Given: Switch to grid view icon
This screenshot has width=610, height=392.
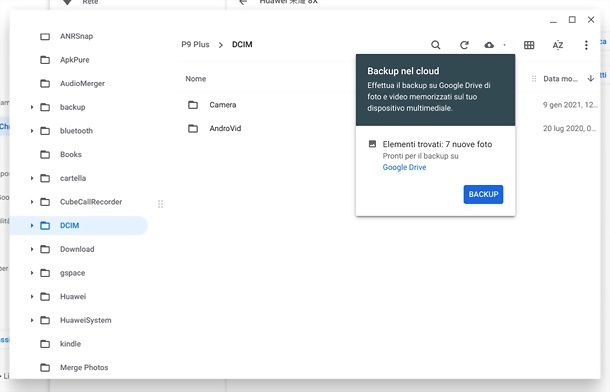Looking at the screenshot, I should click(529, 45).
